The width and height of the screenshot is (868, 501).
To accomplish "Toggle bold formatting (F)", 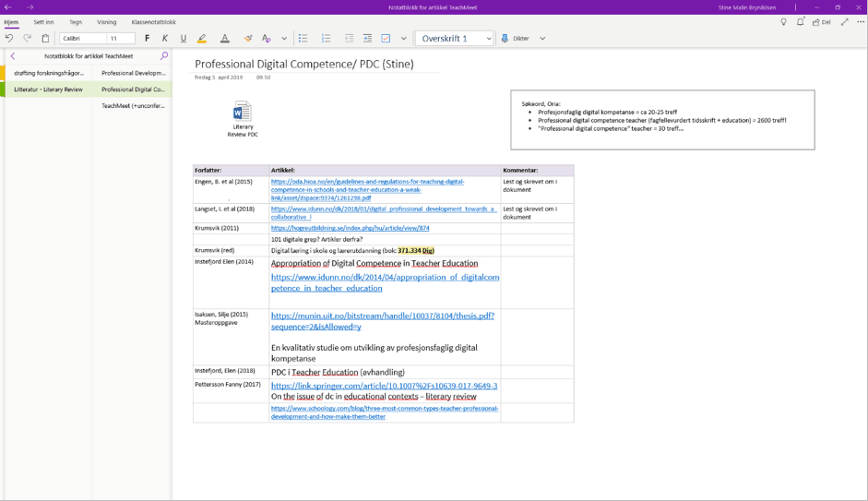I will (147, 39).
